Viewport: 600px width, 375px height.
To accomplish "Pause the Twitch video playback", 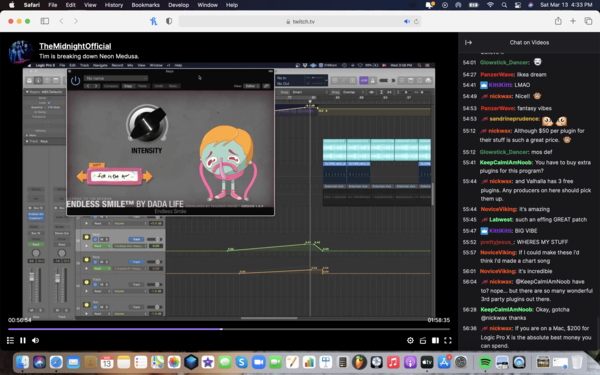I will pyautogui.click(x=23, y=340).
